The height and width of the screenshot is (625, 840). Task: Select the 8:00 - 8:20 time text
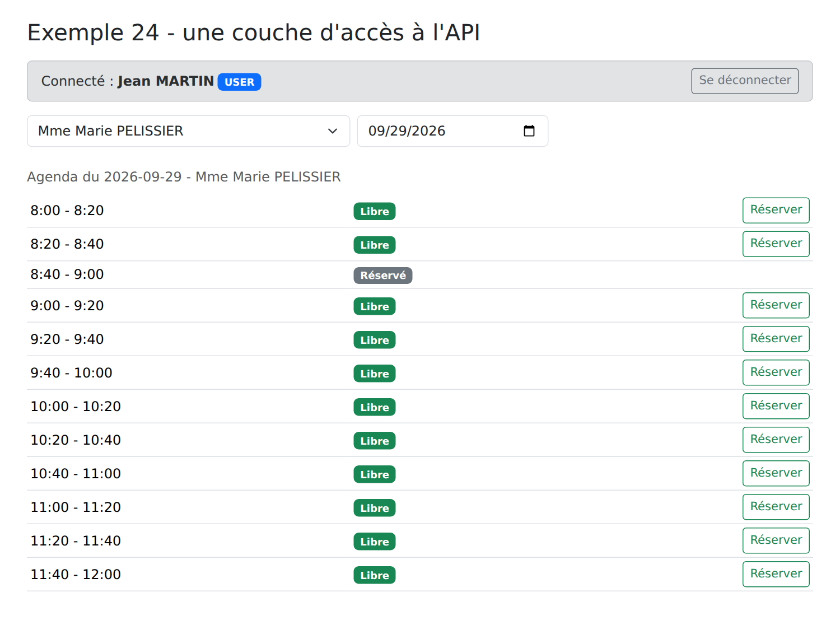(67, 211)
